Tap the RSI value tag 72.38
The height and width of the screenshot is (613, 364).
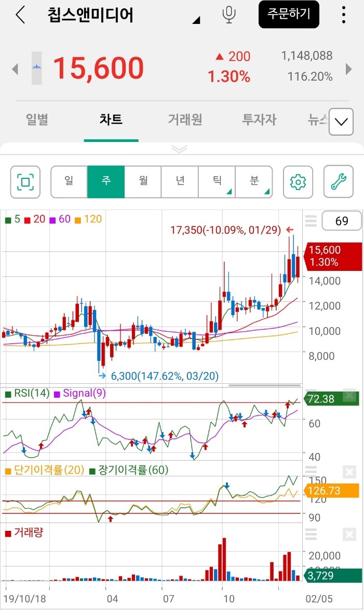(x=331, y=399)
